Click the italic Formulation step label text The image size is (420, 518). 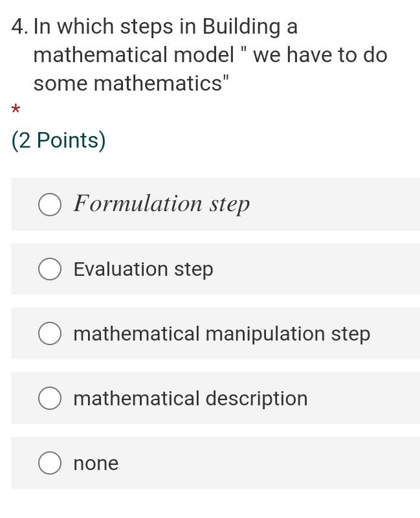161,204
